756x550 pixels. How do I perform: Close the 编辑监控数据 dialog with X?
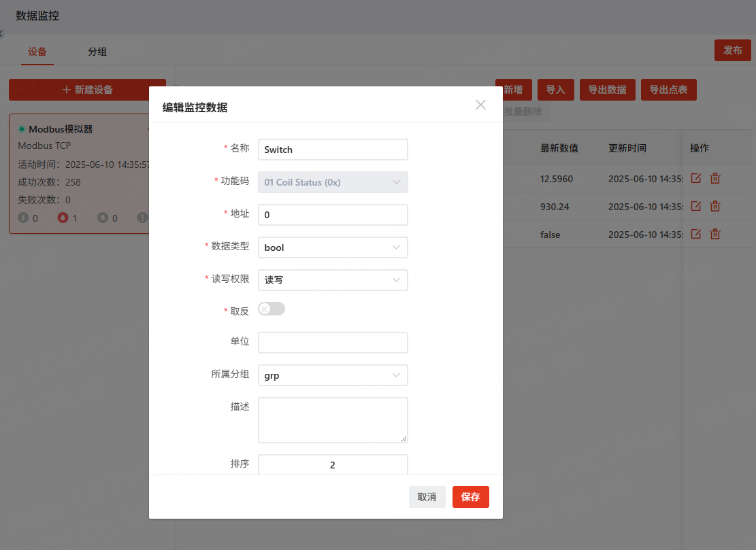(x=480, y=105)
